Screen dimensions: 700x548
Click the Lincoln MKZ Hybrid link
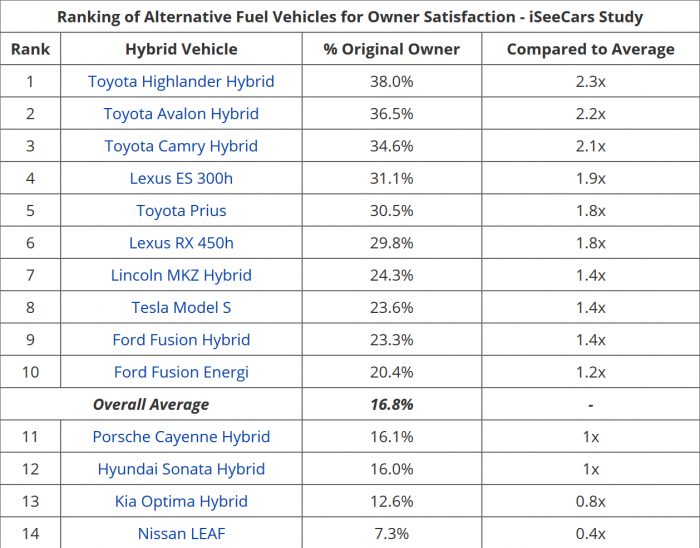point(181,275)
